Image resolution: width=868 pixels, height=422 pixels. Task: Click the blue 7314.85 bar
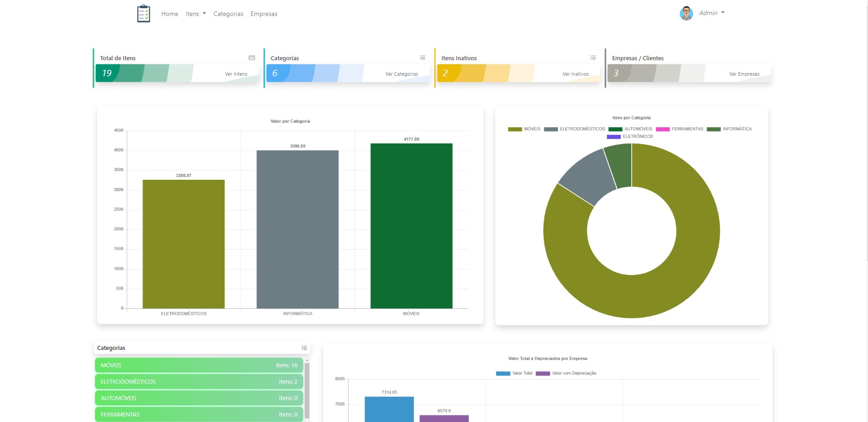(389, 409)
